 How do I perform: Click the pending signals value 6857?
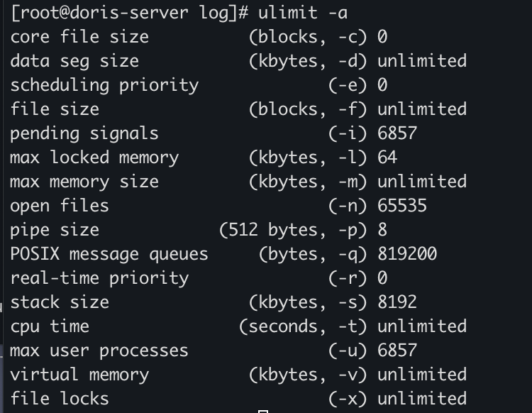pyautogui.click(x=397, y=133)
